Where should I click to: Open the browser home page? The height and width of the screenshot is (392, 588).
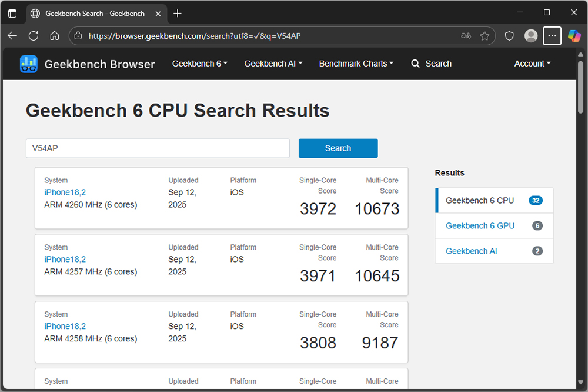pyautogui.click(x=54, y=36)
